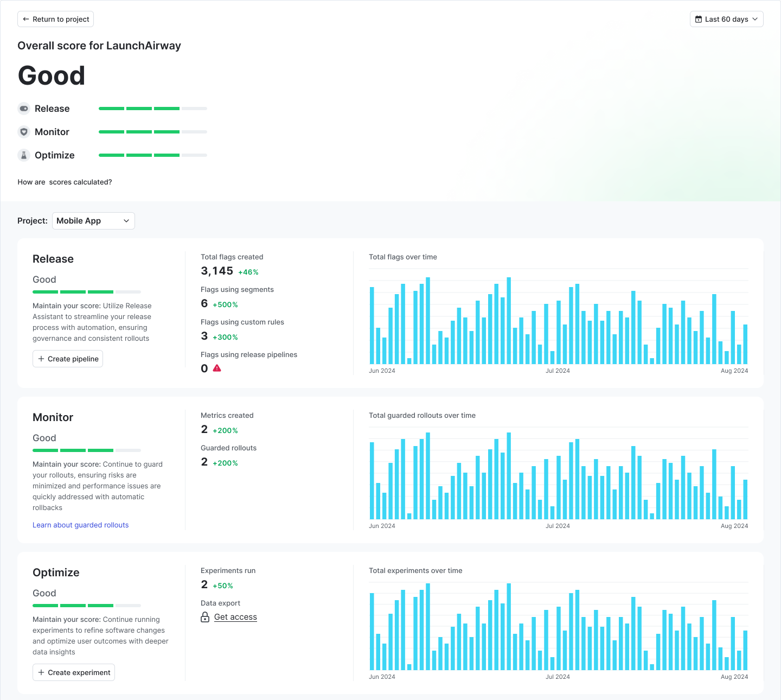Click How are scores calculated text
This screenshot has height=700, width=781.
click(x=65, y=182)
